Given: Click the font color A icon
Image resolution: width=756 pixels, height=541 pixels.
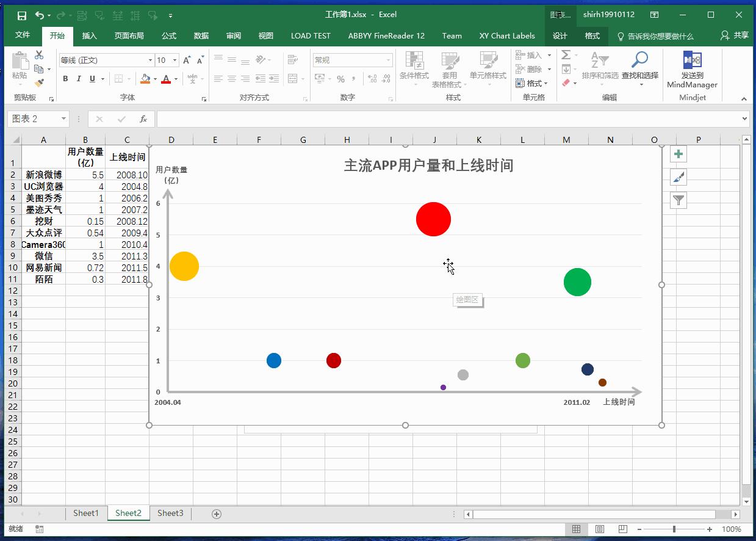Looking at the screenshot, I should [x=166, y=79].
